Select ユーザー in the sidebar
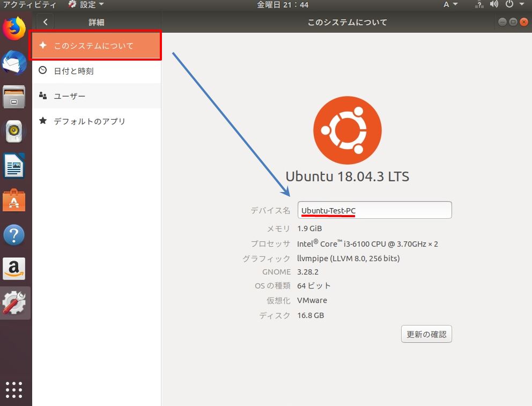 97,96
